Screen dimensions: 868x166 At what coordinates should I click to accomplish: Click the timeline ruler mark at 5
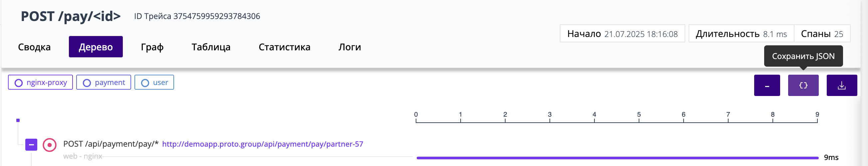(x=639, y=117)
